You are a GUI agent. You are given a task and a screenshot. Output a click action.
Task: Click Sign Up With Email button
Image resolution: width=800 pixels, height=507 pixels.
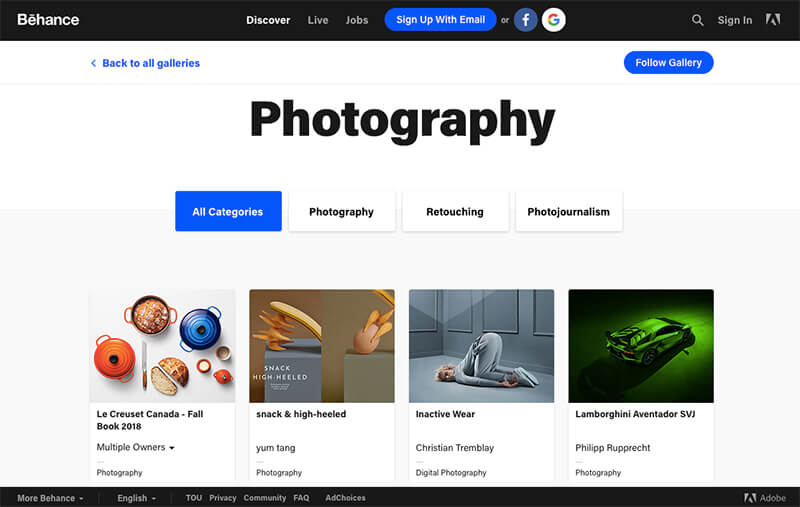tap(440, 20)
